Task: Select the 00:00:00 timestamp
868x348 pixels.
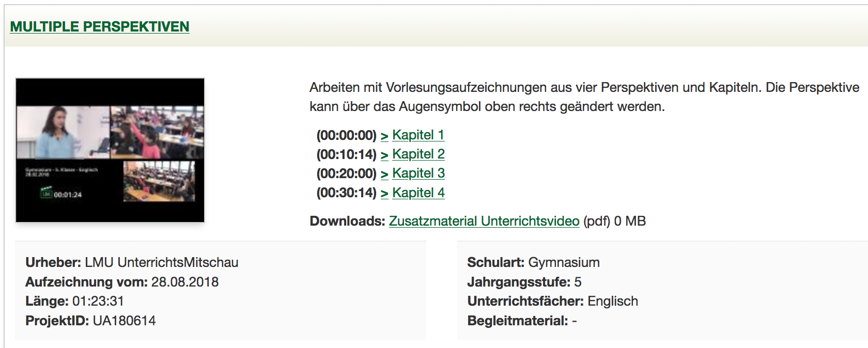Action: 347,135
